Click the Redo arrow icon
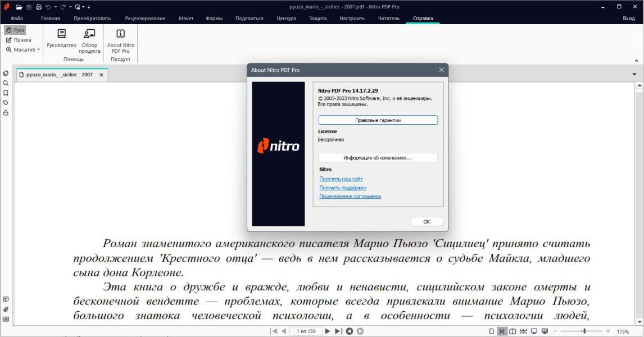Image resolution: width=644 pixels, height=337 pixels. pos(63,7)
